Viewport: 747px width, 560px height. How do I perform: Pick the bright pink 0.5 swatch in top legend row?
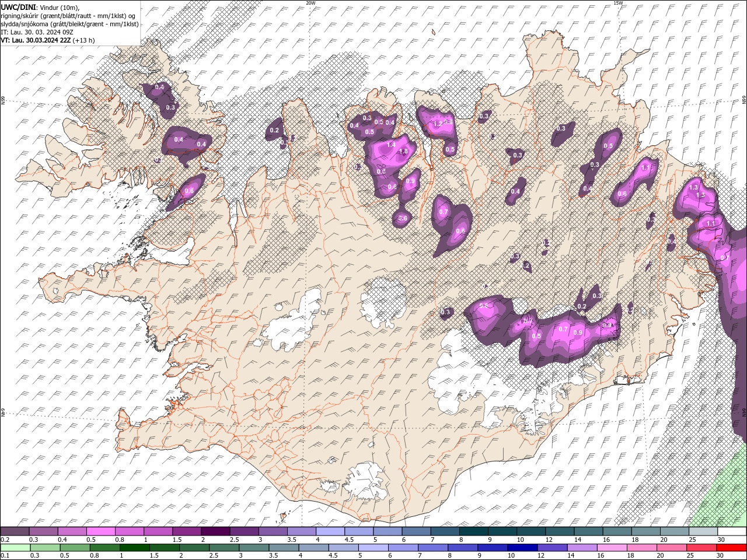[100, 531]
